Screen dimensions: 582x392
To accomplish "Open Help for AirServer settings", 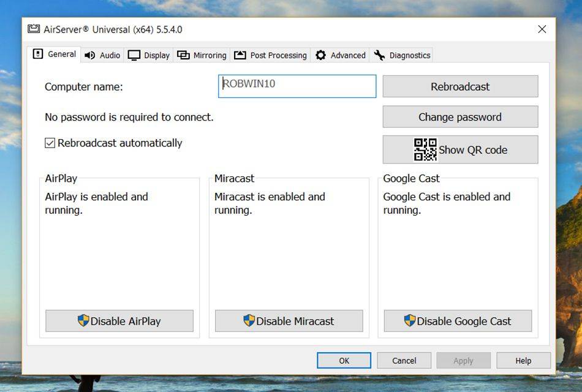I will pyautogui.click(x=523, y=360).
